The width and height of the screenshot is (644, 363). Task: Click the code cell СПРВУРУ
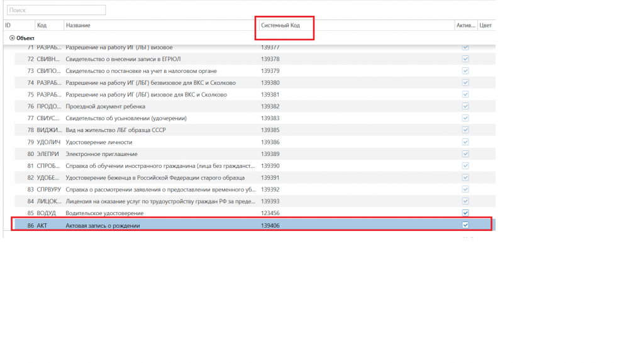coord(49,190)
